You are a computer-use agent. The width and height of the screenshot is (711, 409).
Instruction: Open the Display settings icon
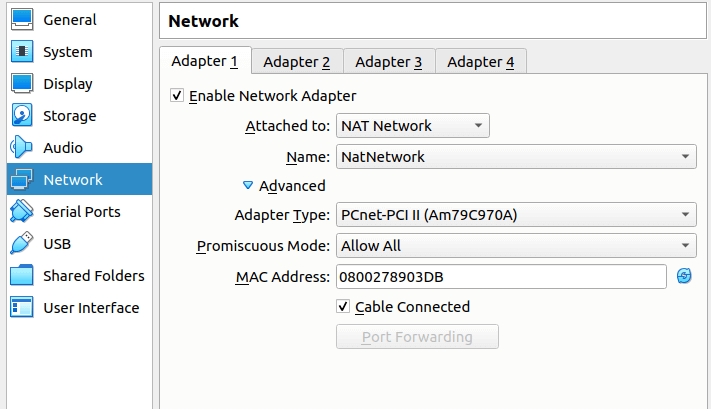[x=22, y=83]
